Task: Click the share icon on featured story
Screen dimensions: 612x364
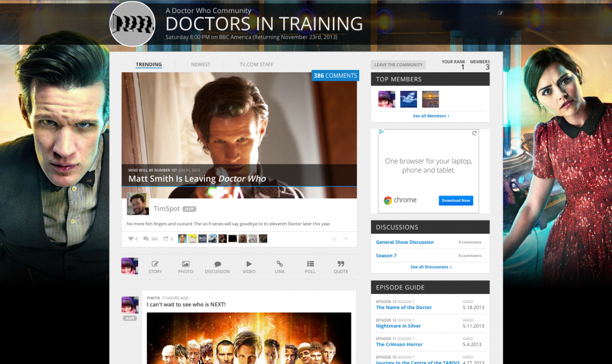Action: point(166,238)
